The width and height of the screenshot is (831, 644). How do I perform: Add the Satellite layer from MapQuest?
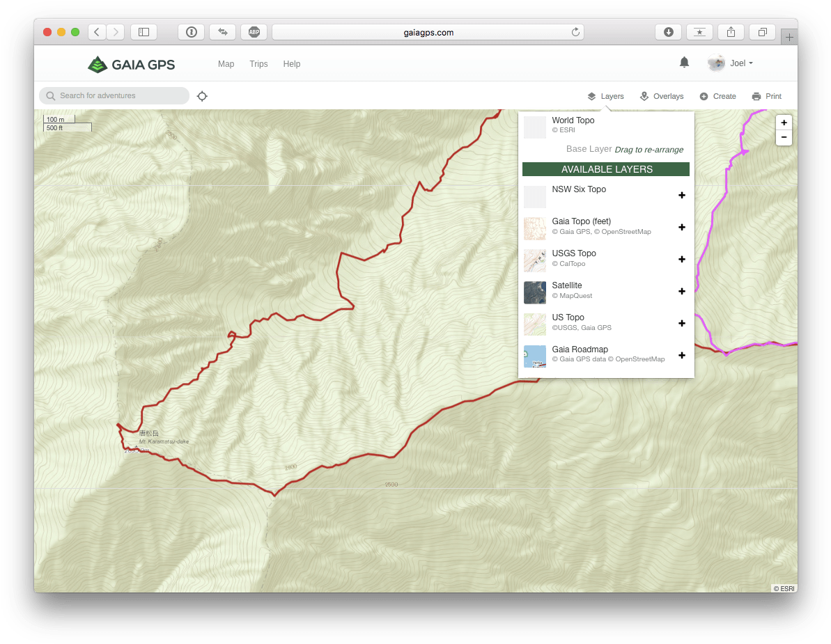(682, 291)
